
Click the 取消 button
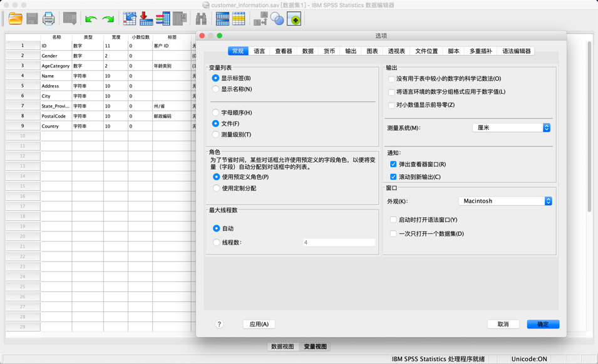click(503, 324)
